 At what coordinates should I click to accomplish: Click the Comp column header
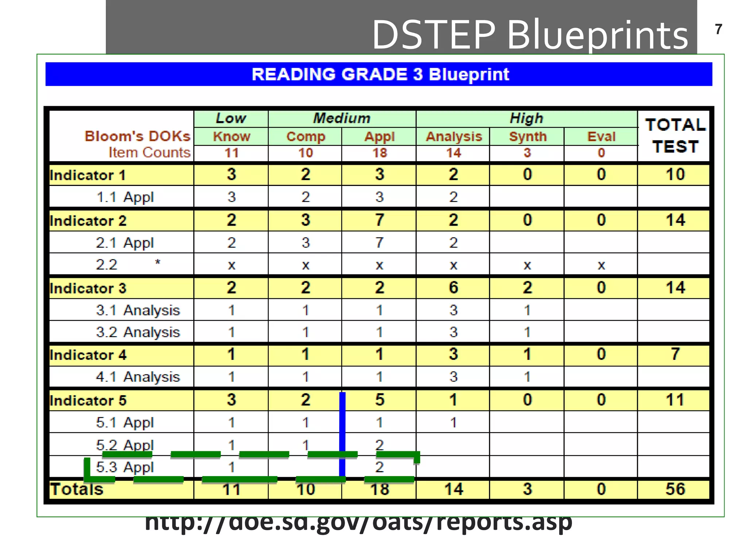(x=306, y=136)
